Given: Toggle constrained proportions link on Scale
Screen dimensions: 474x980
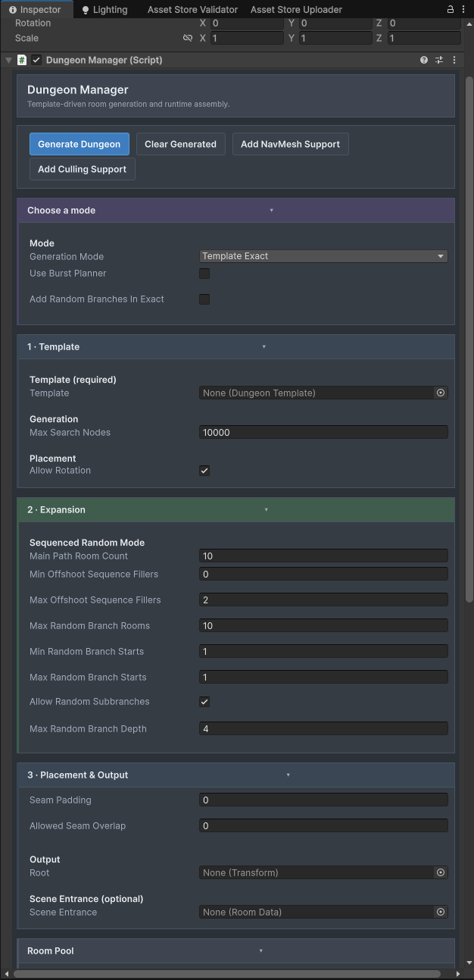Looking at the screenshot, I should pos(188,38).
